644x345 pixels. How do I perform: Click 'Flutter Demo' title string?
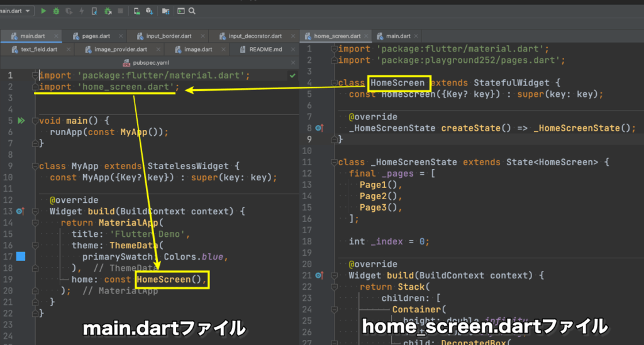point(147,234)
